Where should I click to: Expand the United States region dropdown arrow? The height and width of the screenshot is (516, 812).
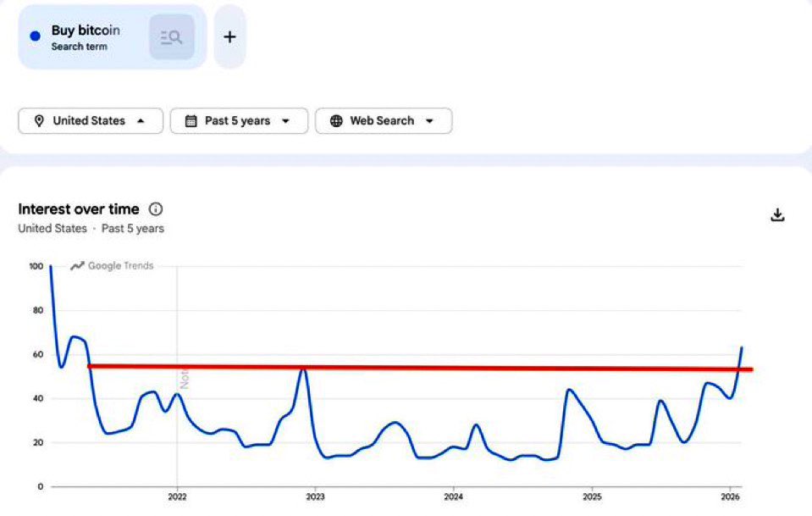point(140,121)
